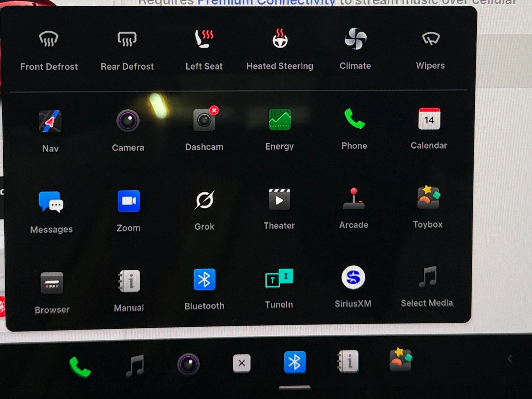Open the Nav app
Screen dimensions: 532x399
(x=50, y=122)
